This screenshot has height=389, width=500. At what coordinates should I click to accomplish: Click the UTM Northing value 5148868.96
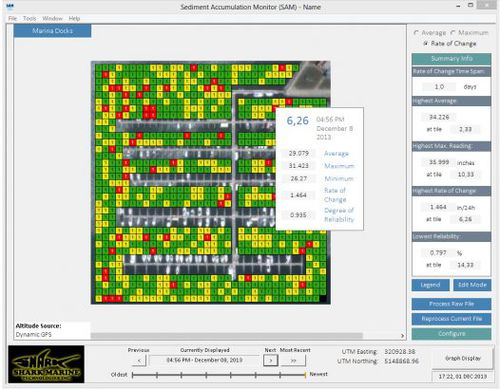tap(401, 361)
